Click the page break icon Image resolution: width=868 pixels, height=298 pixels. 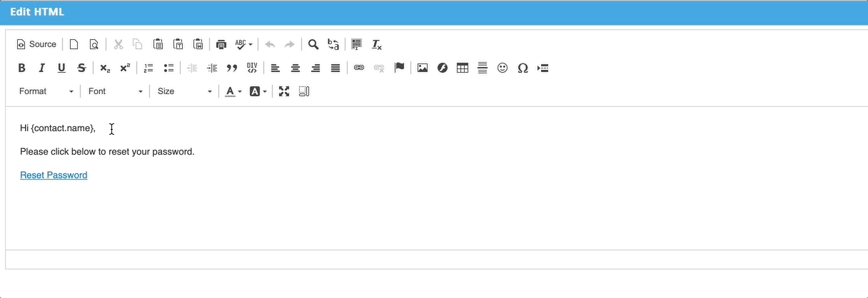pyautogui.click(x=542, y=68)
